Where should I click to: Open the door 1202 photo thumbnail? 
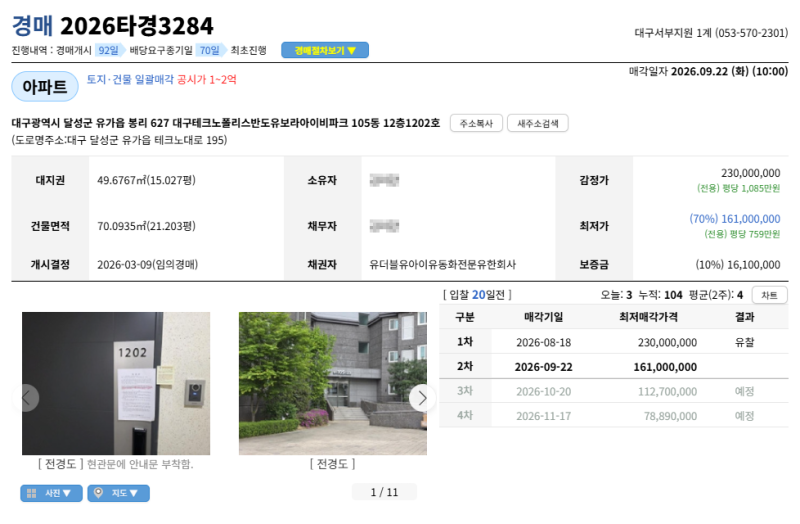click(x=116, y=383)
